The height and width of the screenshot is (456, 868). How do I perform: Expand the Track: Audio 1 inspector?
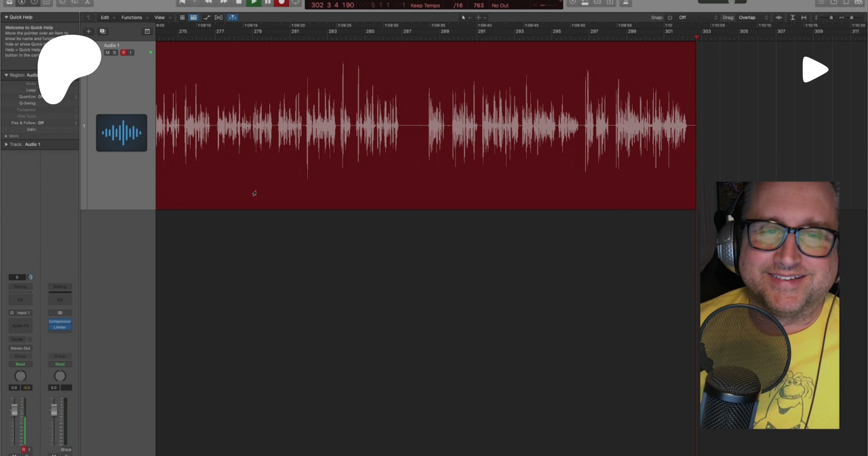[x=6, y=144]
